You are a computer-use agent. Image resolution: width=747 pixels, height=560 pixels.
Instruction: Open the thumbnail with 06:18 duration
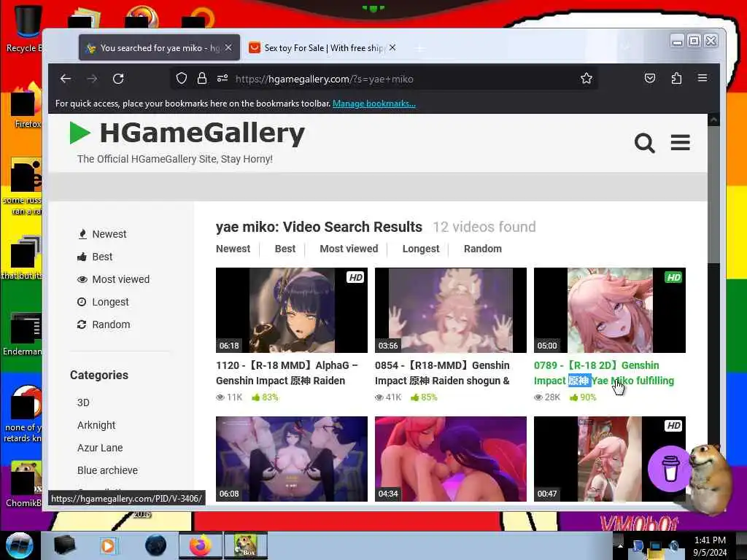pyautogui.click(x=292, y=310)
